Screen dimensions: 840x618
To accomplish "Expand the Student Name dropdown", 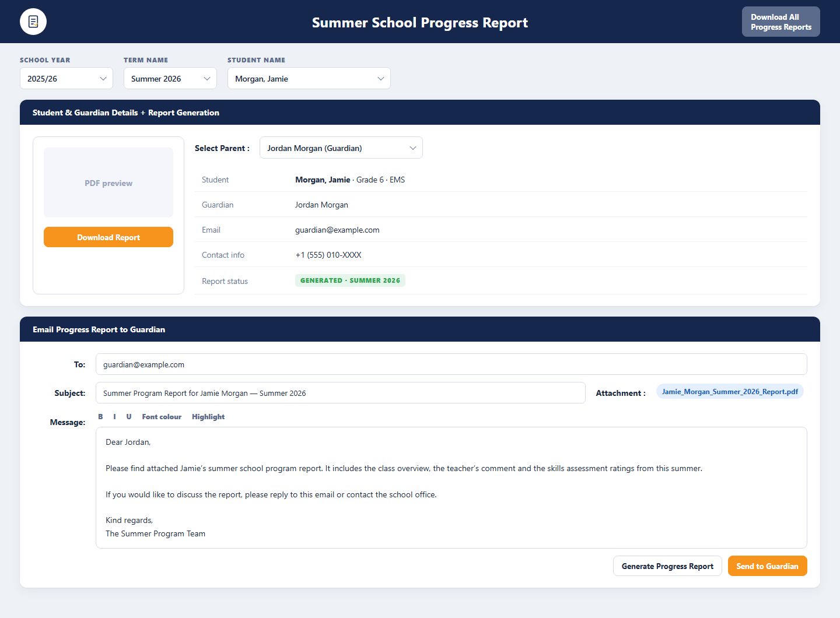I will pyautogui.click(x=309, y=79).
